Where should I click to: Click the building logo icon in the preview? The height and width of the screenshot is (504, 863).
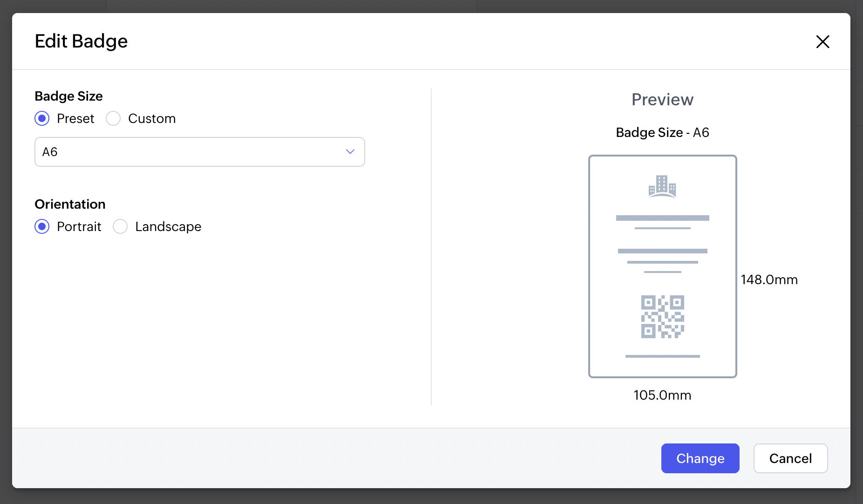pyautogui.click(x=662, y=186)
